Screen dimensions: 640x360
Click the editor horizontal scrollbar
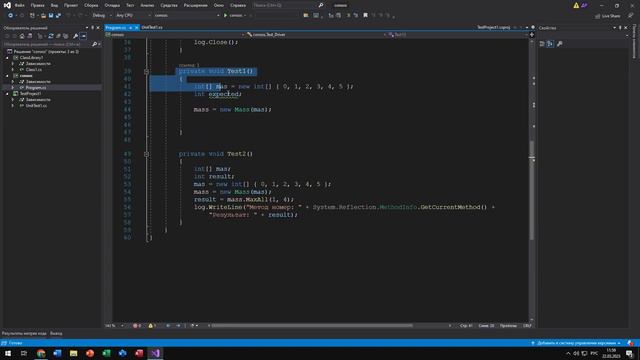click(x=312, y=326)
